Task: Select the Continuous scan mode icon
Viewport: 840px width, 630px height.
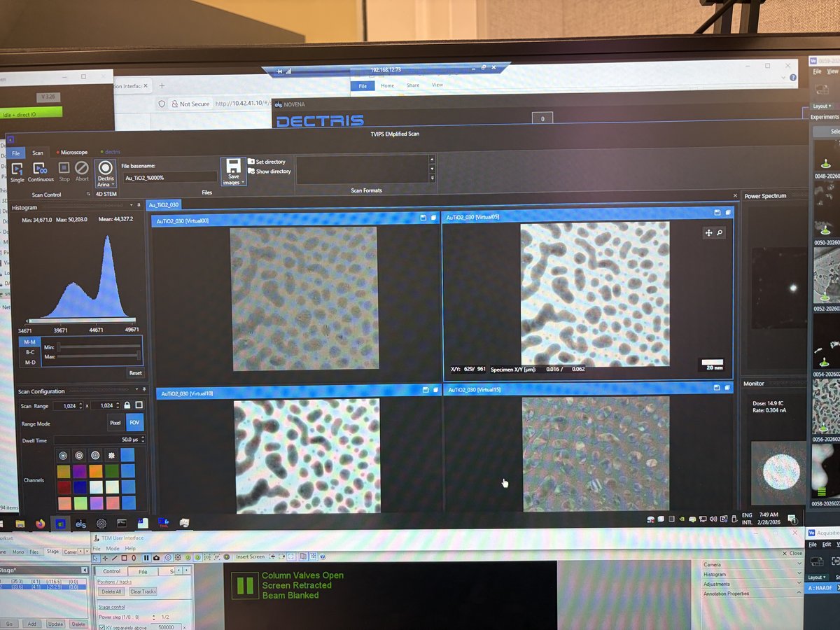Action: click(40, 169)
